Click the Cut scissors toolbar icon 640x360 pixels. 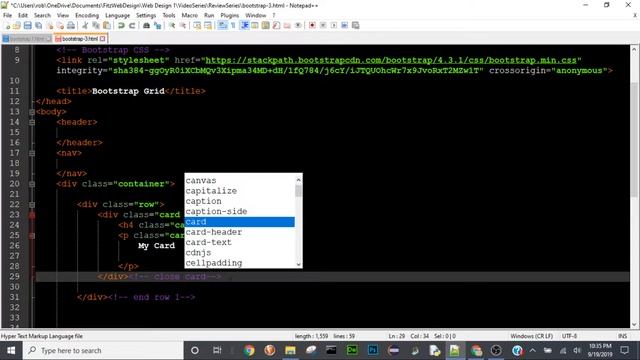(x=85, y=25)
